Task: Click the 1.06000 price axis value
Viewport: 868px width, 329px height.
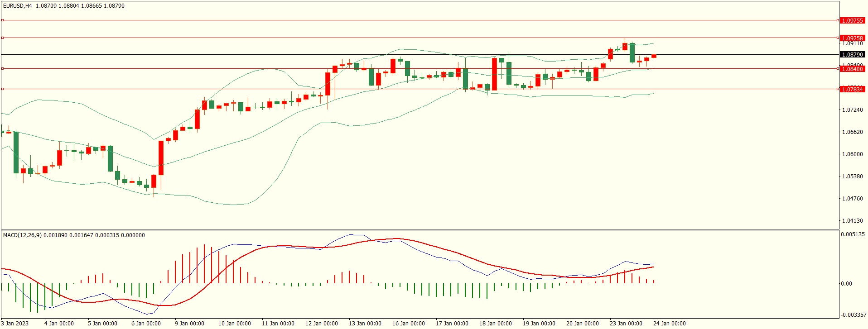Action: click(x=852, y=154)
